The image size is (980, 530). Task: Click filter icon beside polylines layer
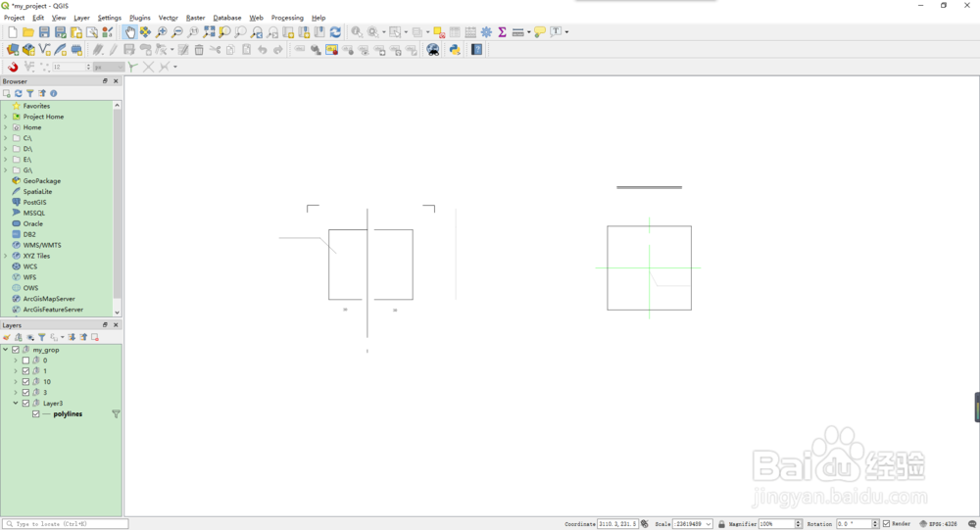116,413
